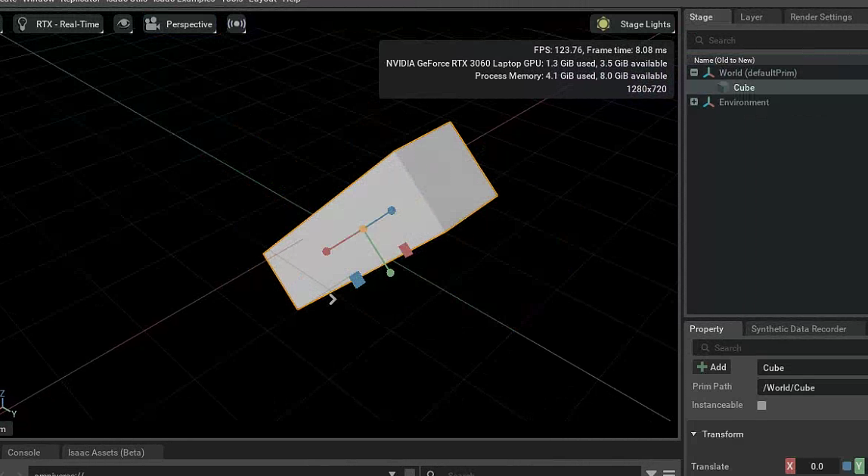Click the red square gizmo plane handle
This screenshot has width=868, height=476.
[x=406, y=250]
